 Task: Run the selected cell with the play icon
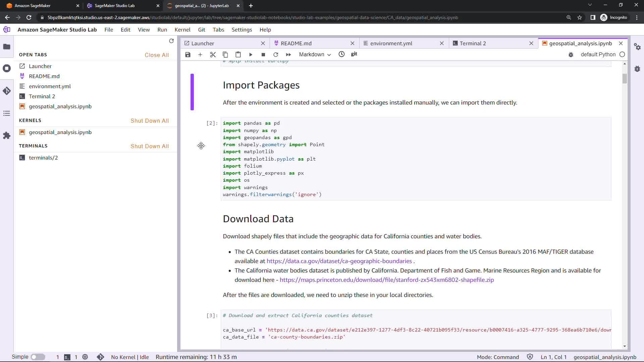click(x=251, y=55)
